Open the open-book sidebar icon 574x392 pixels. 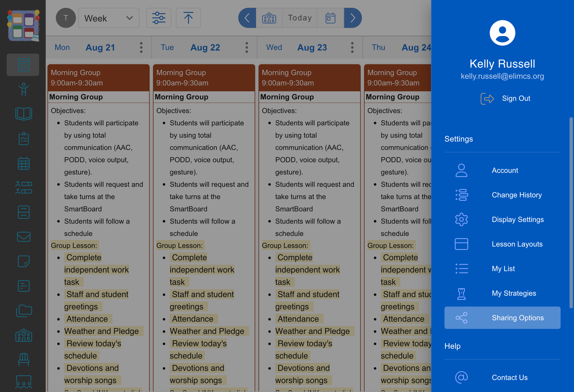(x=23, y=114)
